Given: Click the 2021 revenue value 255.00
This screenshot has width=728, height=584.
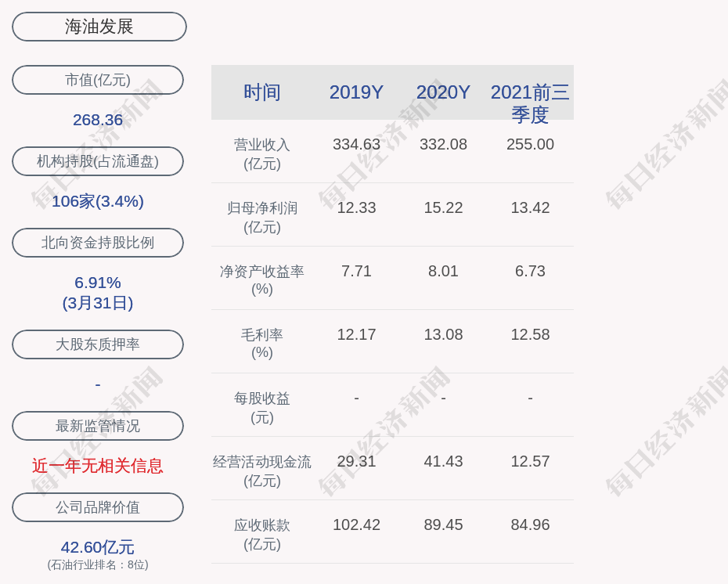Looking at the screenshot, I should 530,144.
